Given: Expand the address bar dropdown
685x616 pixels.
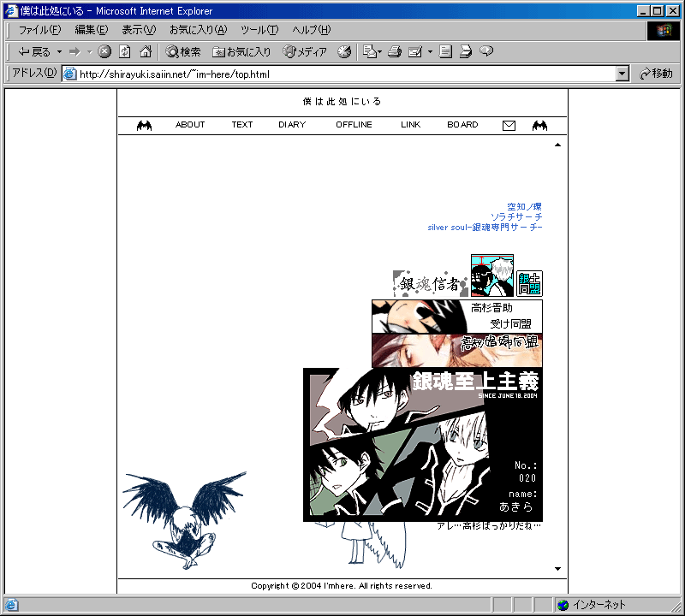Looking at the screenshot, I should (622, 74).
